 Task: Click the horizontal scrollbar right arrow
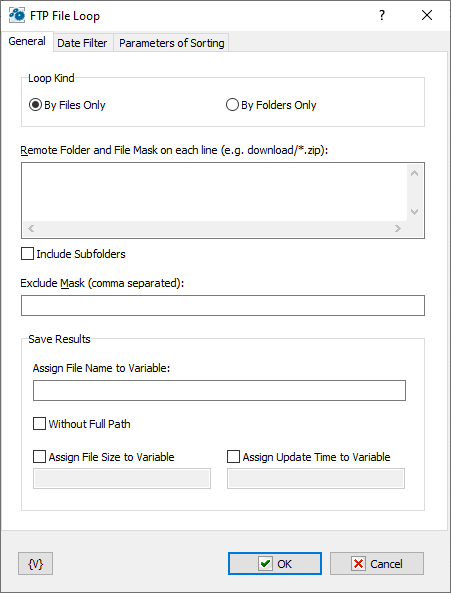click(x=398, y=228)
